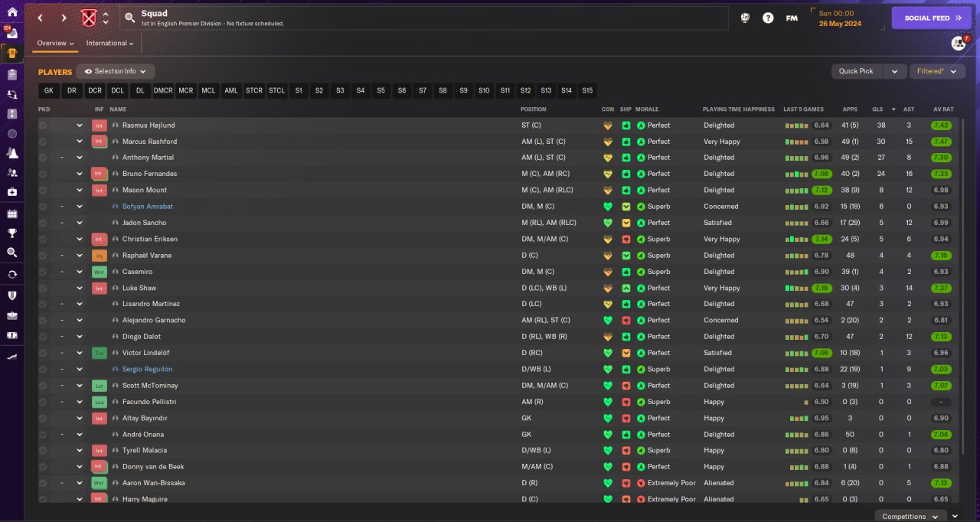Navigate back with the left arrow
The width and height of the screenshot is (980, 522).
[41, 18]
